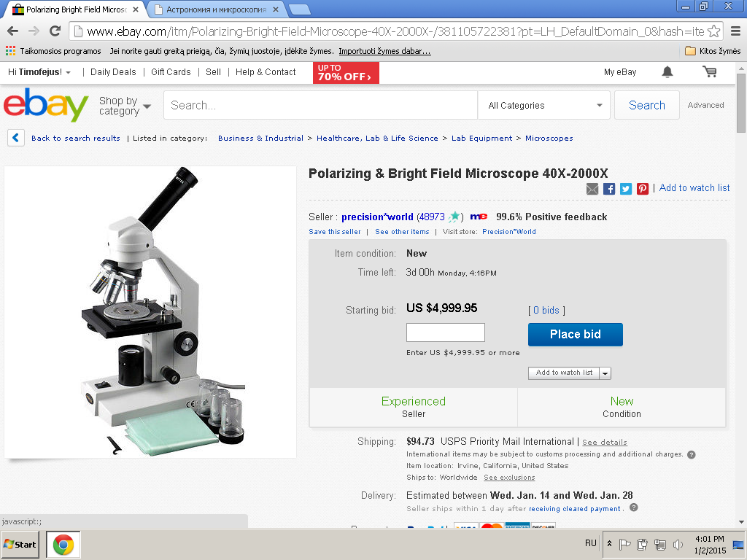Click the Chrome icon in the taskbar
This screenshot has height=560, width=747.
coord(63,544)
